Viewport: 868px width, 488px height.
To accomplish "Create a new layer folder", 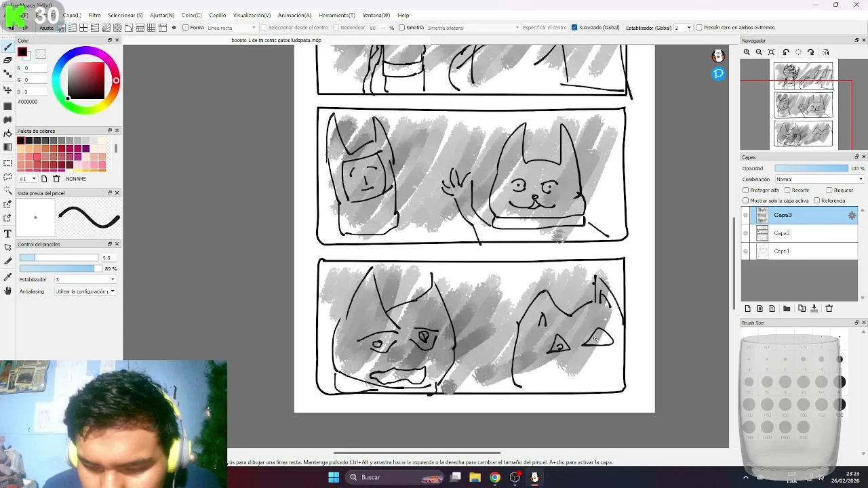I will coord(787,308).
